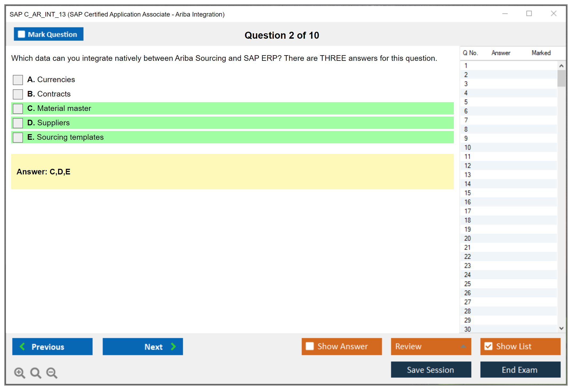Image resolution: width=574 pixels, height=392 pixels.
Task: Minimize the exam window
Action: click(505, 14)
